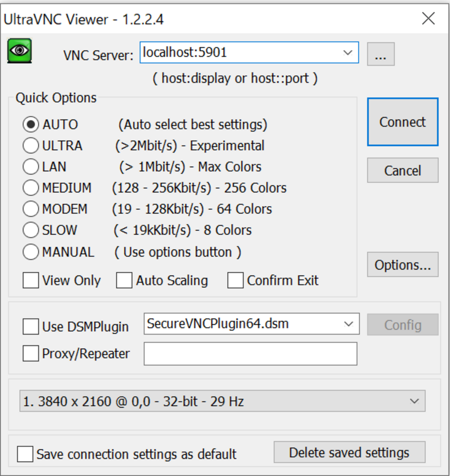Click Delete saved settings
The height and width of the screenshot is (476, 450).
click(x=350, y=452)
